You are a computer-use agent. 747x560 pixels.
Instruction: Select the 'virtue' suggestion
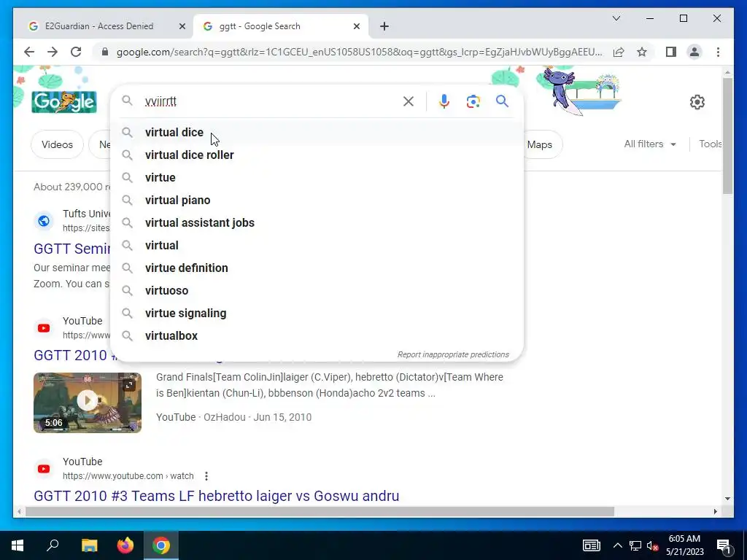pyautogui.click(x=317, y=178)
